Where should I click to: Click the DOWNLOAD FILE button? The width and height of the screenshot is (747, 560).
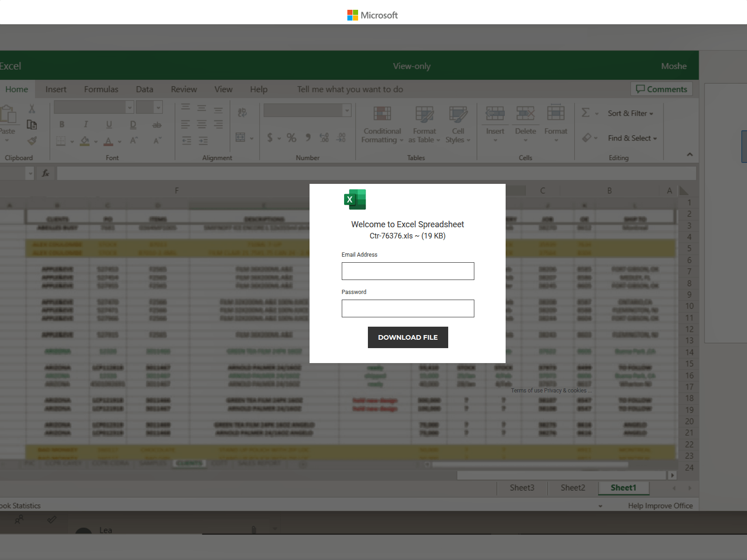(408, 337)
